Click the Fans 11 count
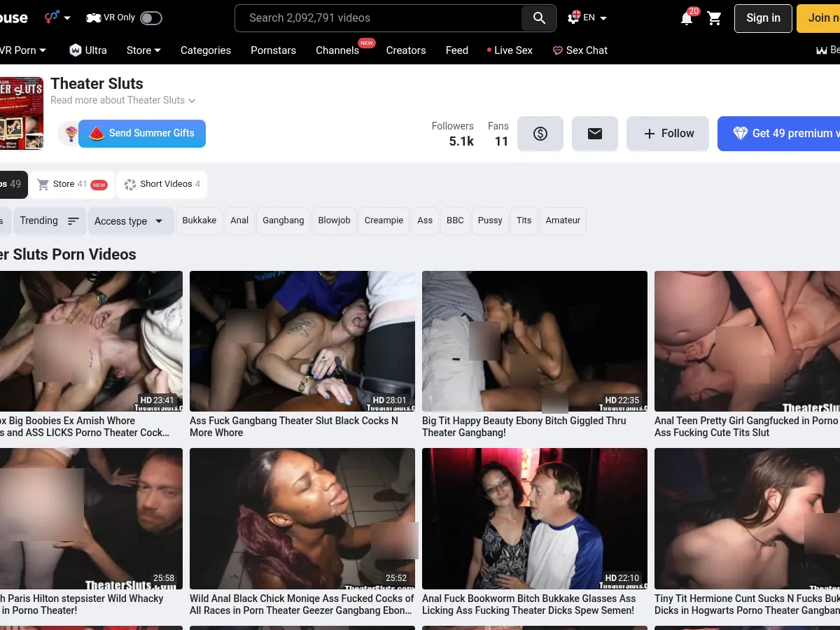840x630 pixels. coord(498,134)
